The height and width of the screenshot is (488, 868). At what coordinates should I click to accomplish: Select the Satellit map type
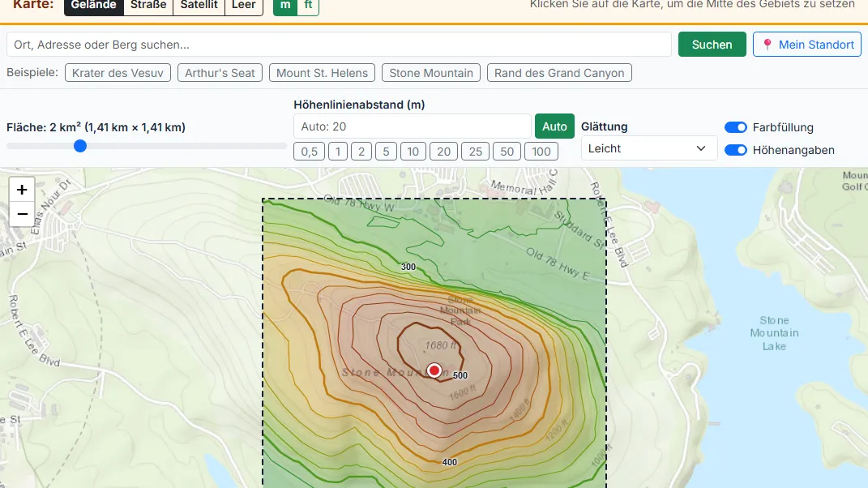(x=199, y=5)
